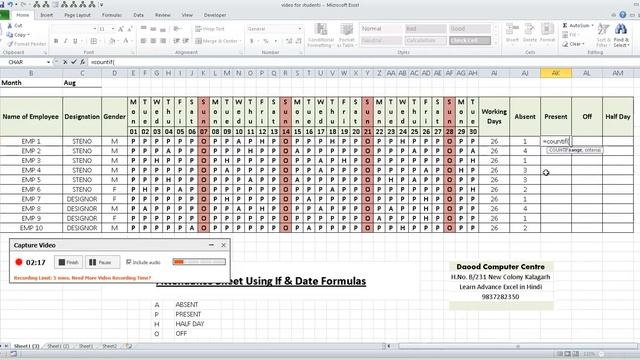Screen dimensions: 640x360
Task: Click the Top Align icon
Action: [144, 29]
